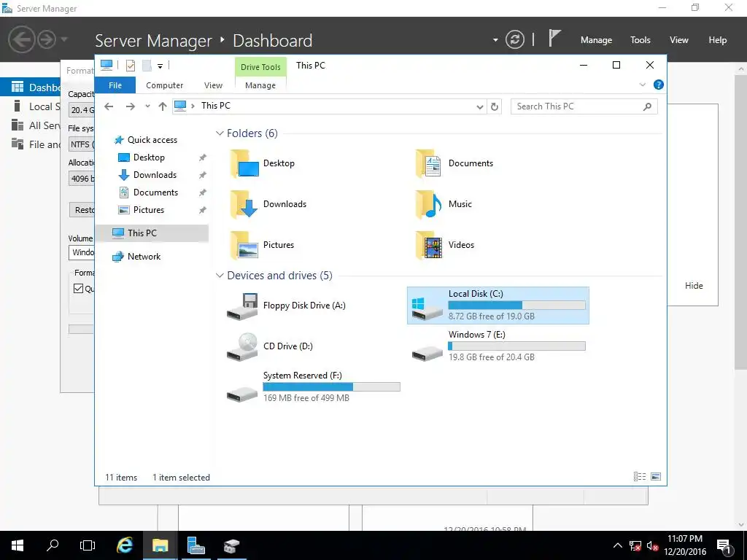747x560 pixels.
Task: Click Server Manager back navigation arrow
Action: point(21,39)
